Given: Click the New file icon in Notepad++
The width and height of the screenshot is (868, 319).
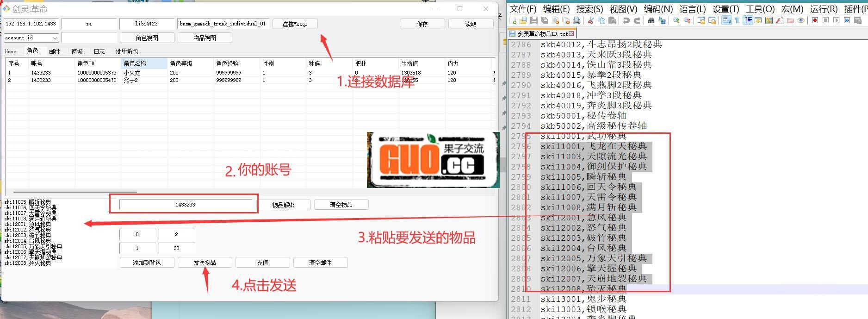Looking at the screenshot, I should coord(513,20).
